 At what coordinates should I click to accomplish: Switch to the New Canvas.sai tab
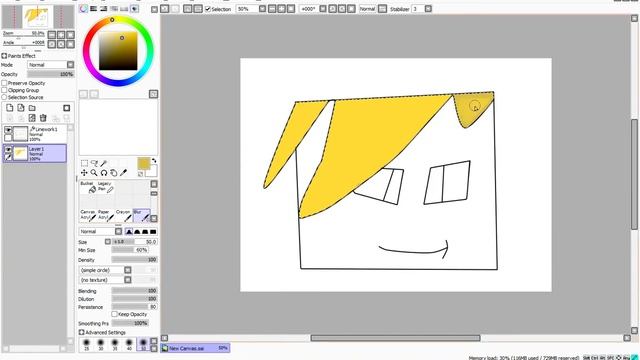tap(195, 348)
